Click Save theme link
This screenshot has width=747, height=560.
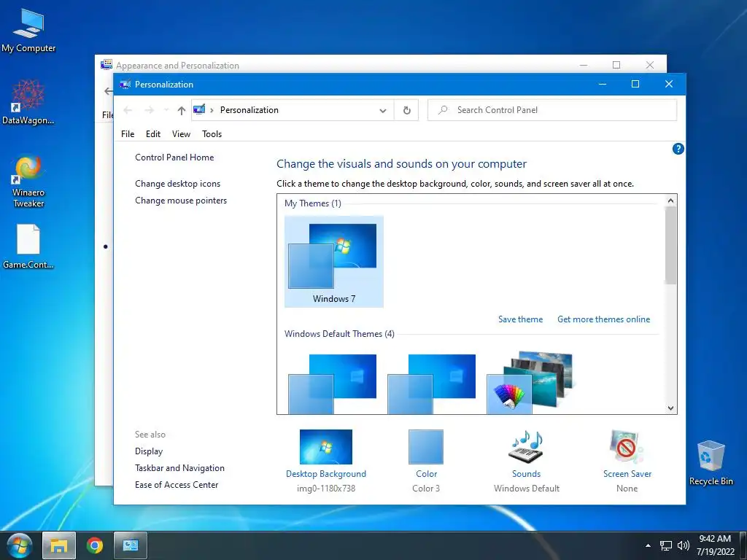[x=521, y=319]
